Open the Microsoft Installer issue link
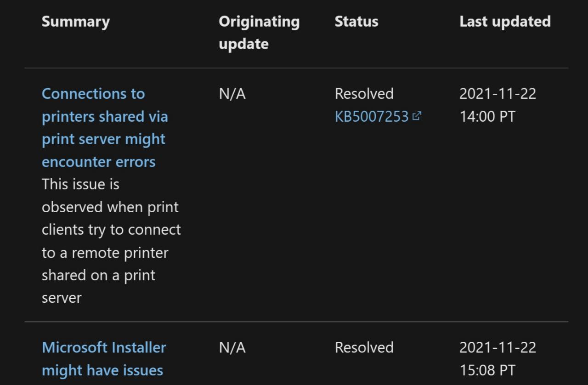Viewport: 588px width, 385px height. coord(104,359)
